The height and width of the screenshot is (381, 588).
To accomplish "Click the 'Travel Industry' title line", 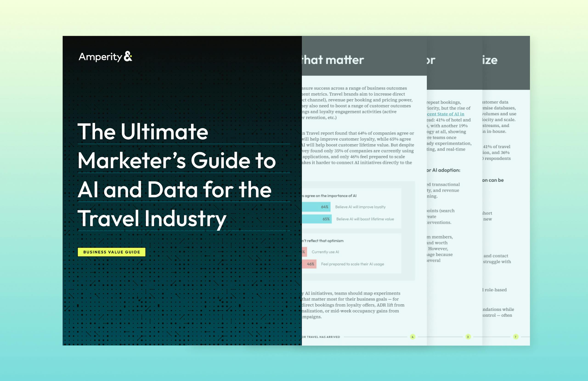I will pyautogui.click(x=152, y=218).
